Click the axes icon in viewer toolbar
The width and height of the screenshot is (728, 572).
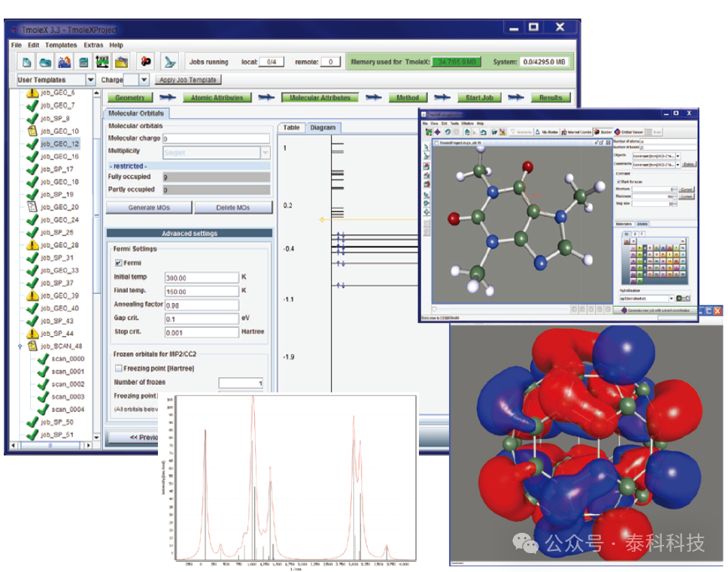click(475, 132)
